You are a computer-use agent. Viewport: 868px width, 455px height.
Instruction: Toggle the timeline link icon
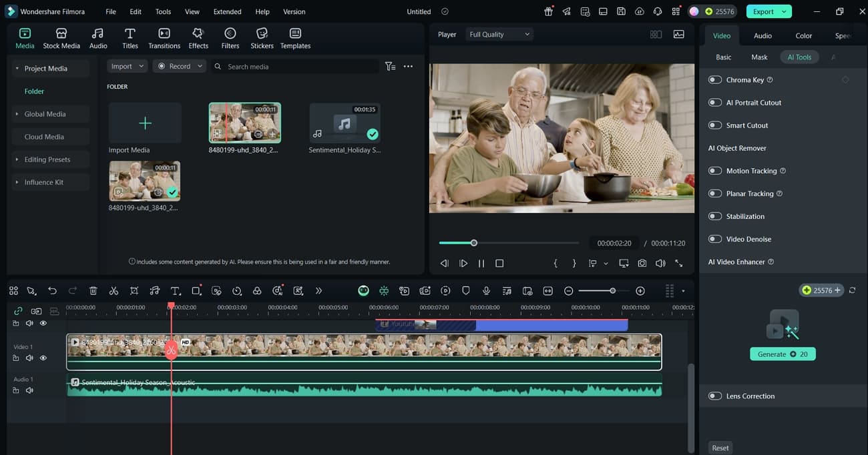pyautogui.click(x=18, y=311)
